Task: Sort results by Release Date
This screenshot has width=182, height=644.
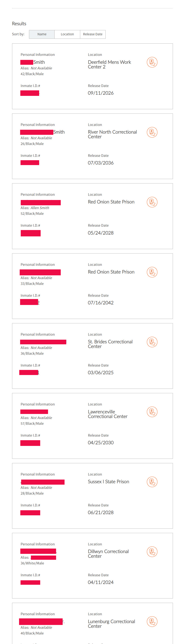Action: pyautogui.click(x=93, y=34)
